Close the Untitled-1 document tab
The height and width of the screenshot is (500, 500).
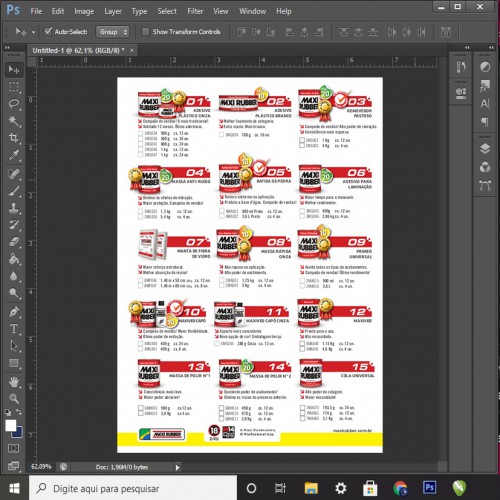[132, 50]
